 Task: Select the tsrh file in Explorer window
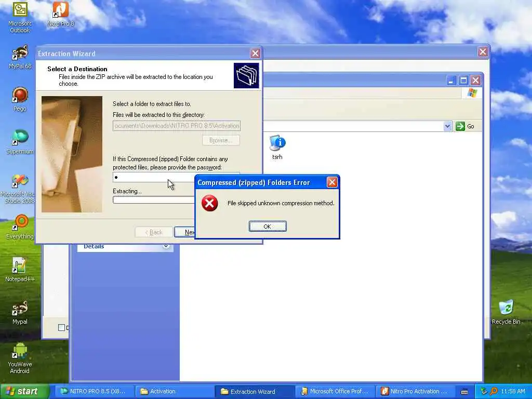277,147
